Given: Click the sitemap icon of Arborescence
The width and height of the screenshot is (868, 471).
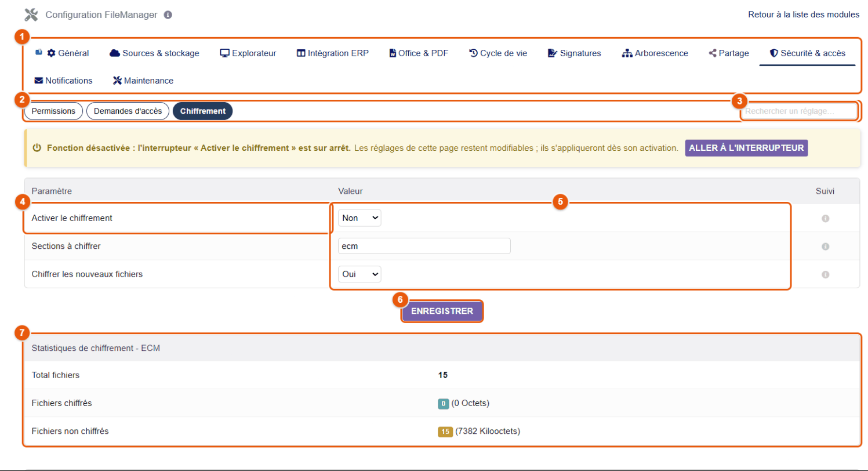Looking at the screenshot, I should coord(627,53).
